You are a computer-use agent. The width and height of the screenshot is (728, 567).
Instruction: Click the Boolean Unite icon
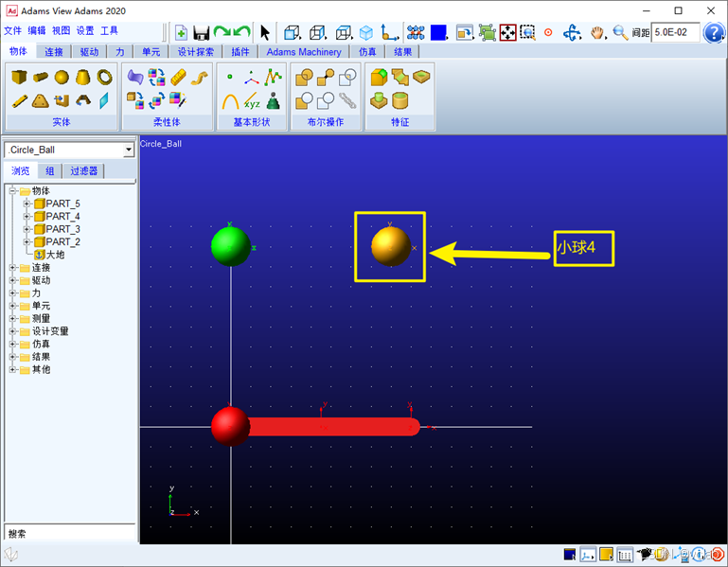point(304,77)
